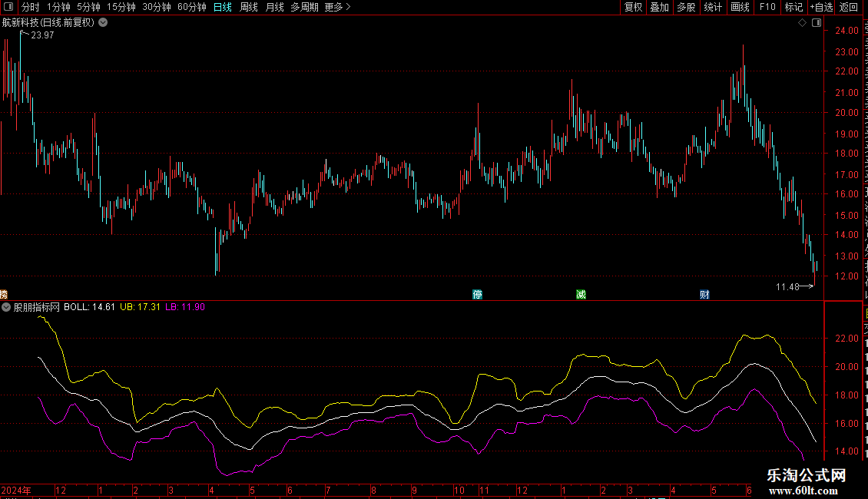Click the 叠加 overlay button
868x499 pixels.
click(659, 7)
